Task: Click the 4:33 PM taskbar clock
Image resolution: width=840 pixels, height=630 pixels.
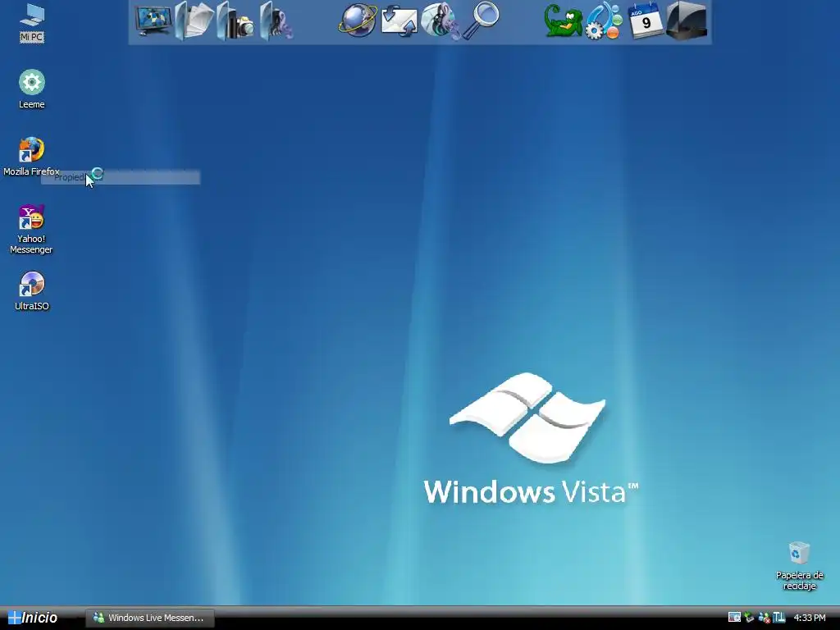Action: click(810, 618)
